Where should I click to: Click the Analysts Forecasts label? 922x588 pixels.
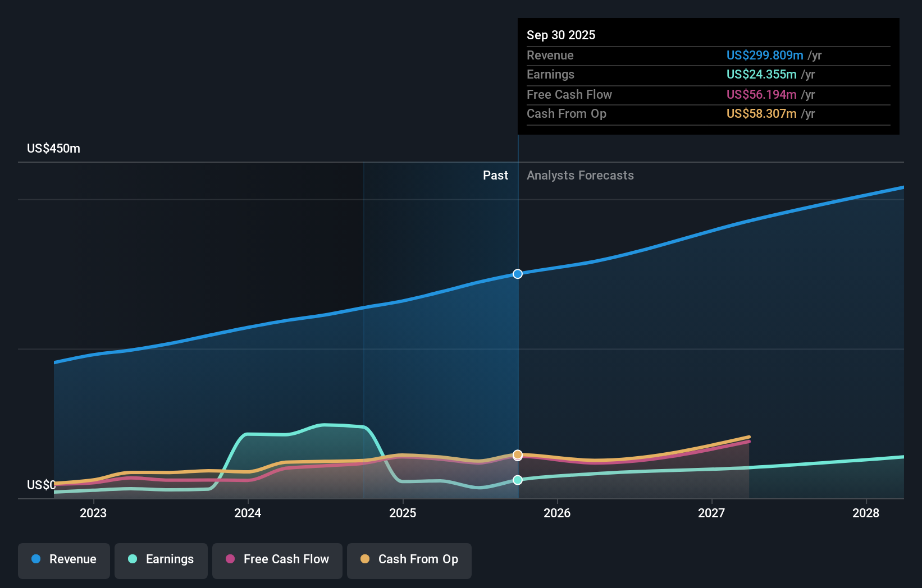580,175
